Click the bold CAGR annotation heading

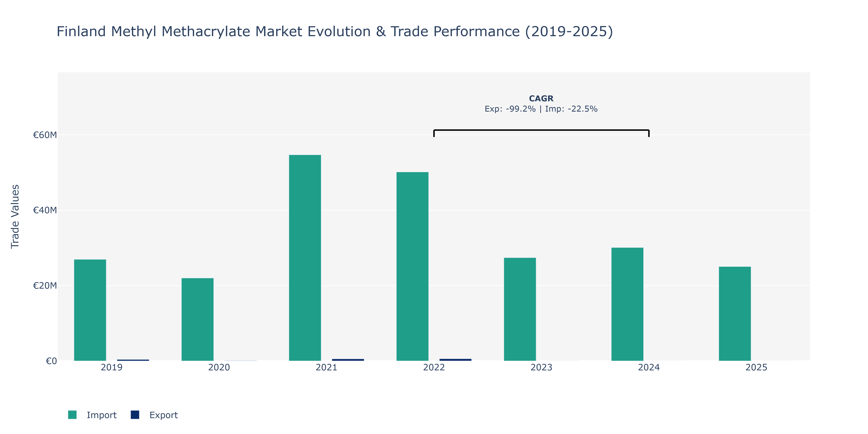(x=541, y=98)
